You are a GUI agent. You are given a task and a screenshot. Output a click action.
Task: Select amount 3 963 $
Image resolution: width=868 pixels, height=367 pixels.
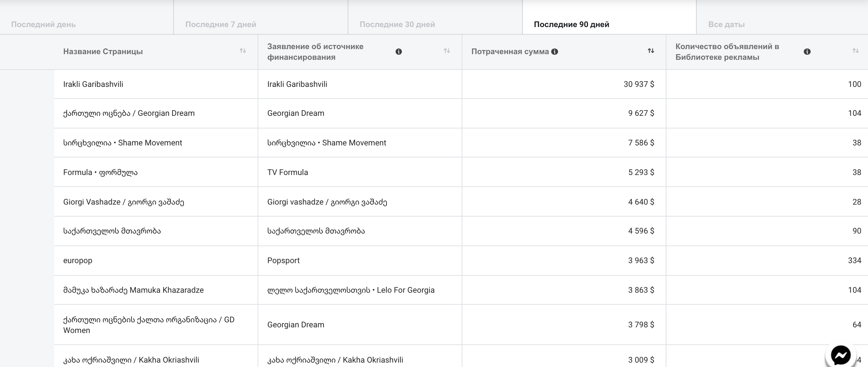click(x=641, y=261)
